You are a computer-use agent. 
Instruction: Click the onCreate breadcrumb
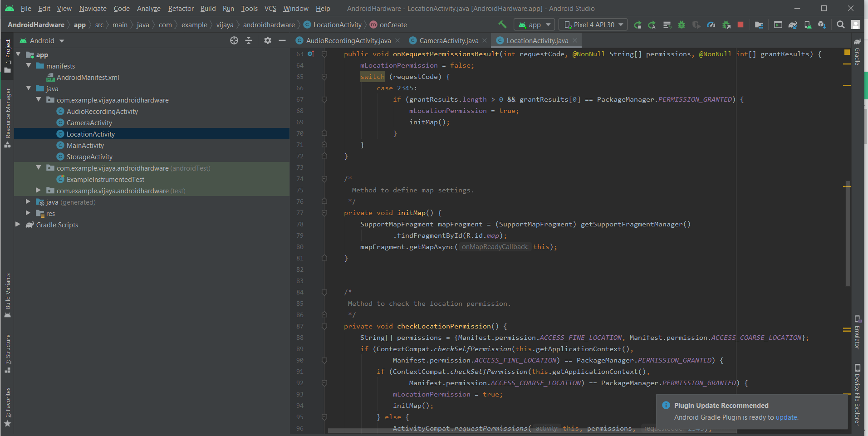point(388,24)
